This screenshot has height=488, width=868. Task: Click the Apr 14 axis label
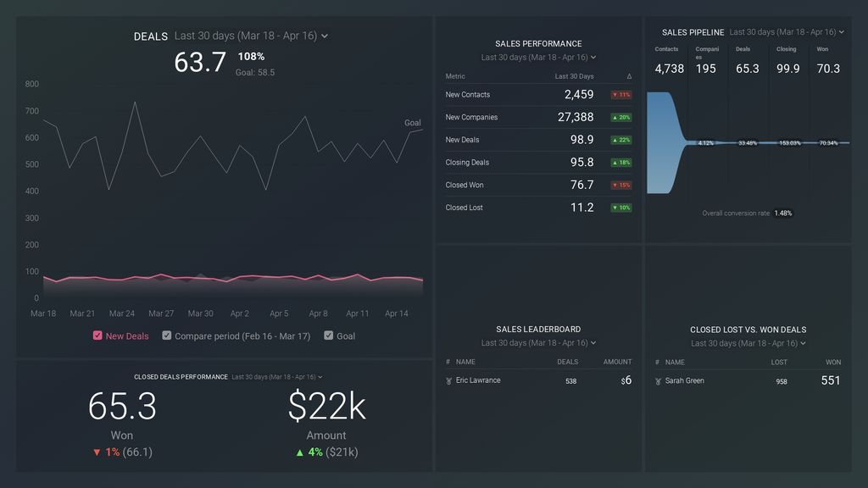tap(397, 313)
